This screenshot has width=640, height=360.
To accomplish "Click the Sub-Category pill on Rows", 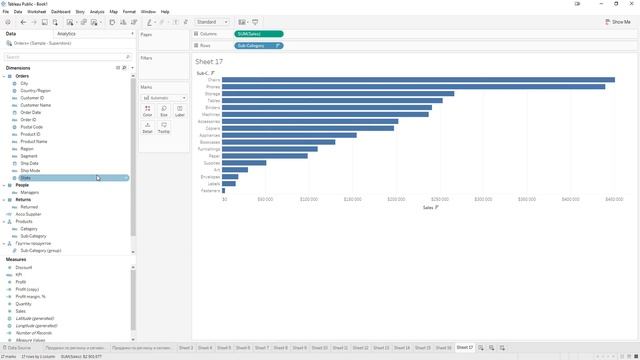I will click(x=259, y=46).
